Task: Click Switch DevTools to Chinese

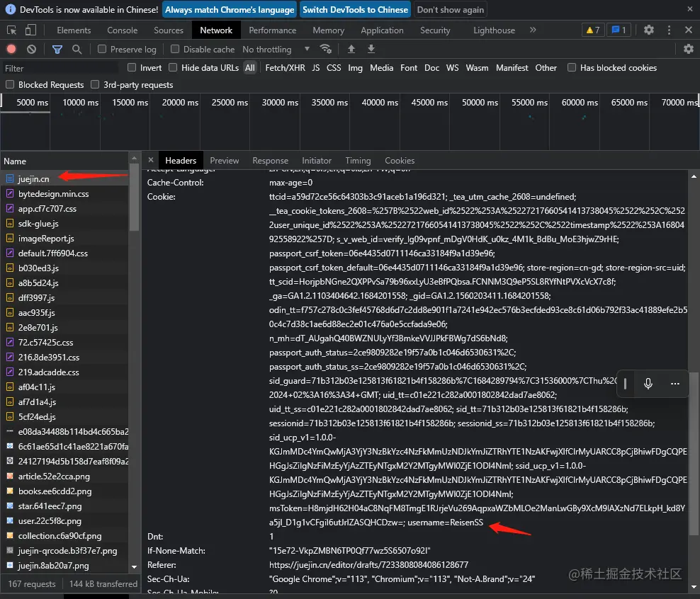Action: coord(355,9)
